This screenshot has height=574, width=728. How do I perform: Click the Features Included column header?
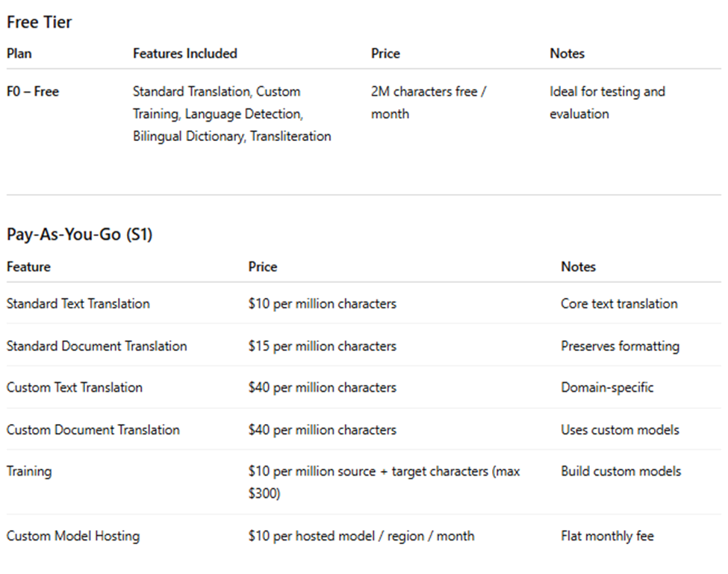(x=184, y=53)
